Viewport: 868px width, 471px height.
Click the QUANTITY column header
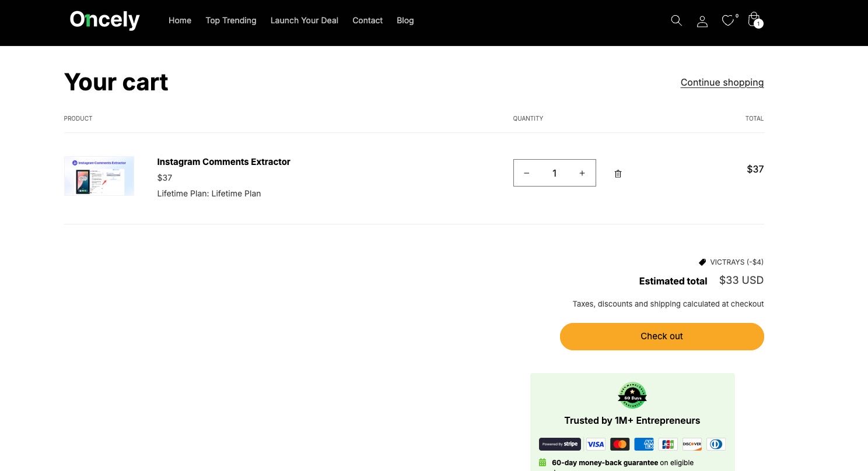click(528, 118)
